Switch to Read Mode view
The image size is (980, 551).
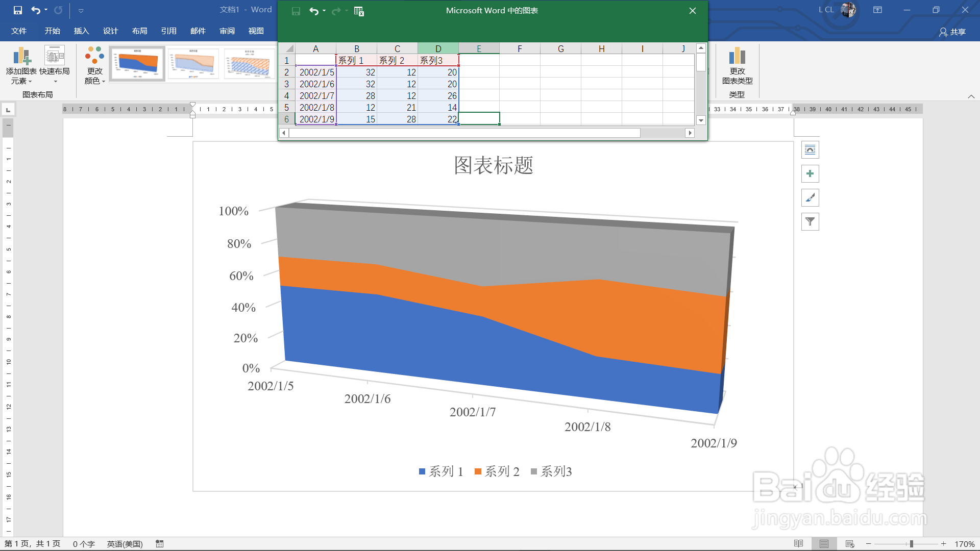pos(799,544)
